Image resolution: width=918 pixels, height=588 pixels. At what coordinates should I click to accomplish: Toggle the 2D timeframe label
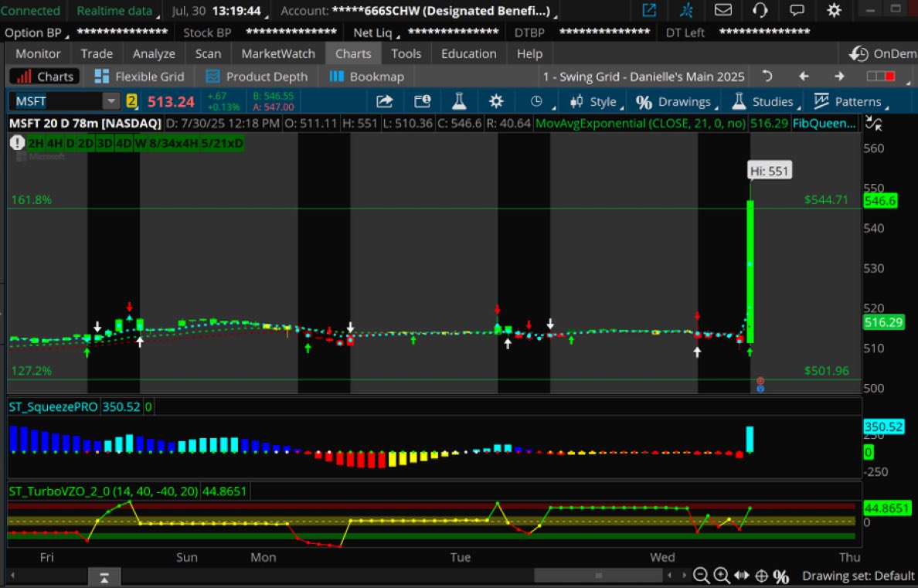coord(86,144)
